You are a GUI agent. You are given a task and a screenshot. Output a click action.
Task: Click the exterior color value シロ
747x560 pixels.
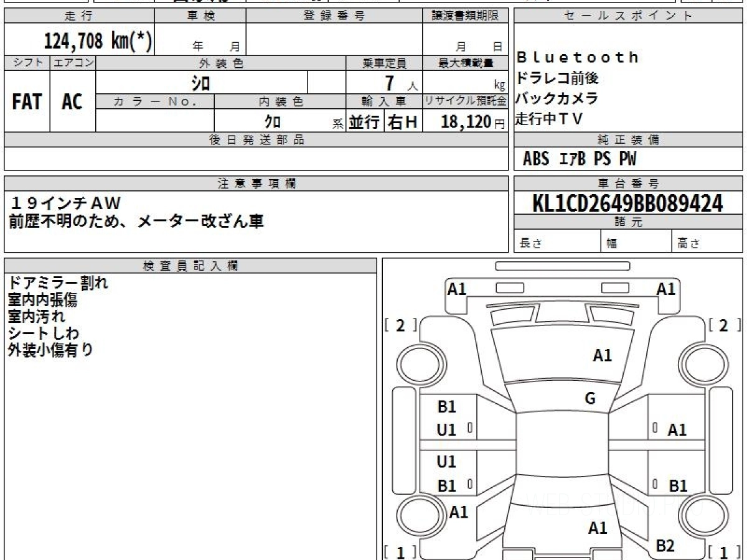(200, 82)
